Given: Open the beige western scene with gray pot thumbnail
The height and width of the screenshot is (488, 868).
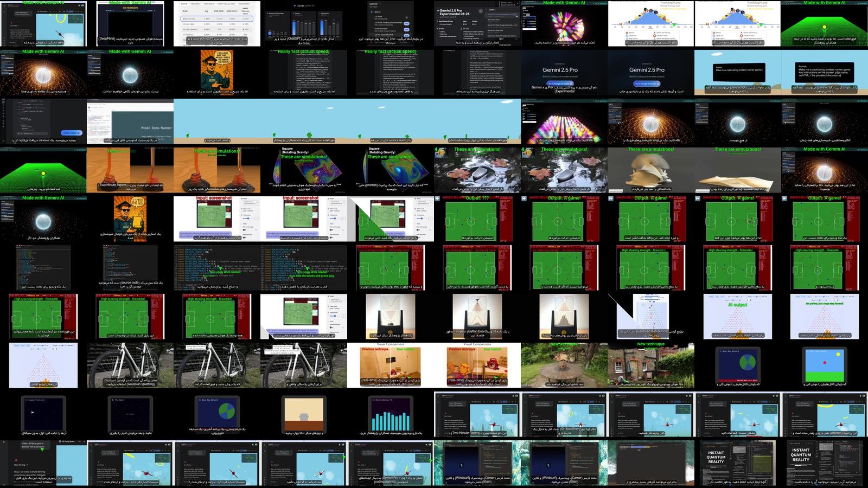Looking at the screenshot, I should pos(303,414).
